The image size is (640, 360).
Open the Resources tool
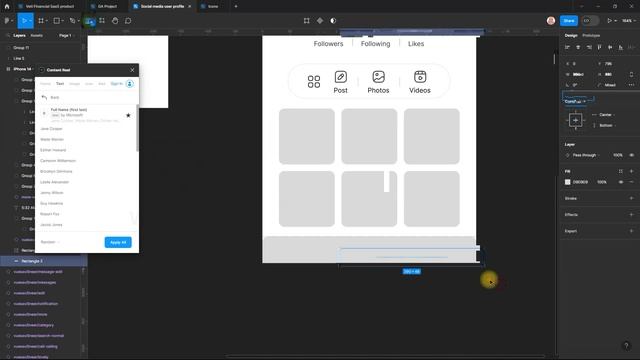click(102, 20)
